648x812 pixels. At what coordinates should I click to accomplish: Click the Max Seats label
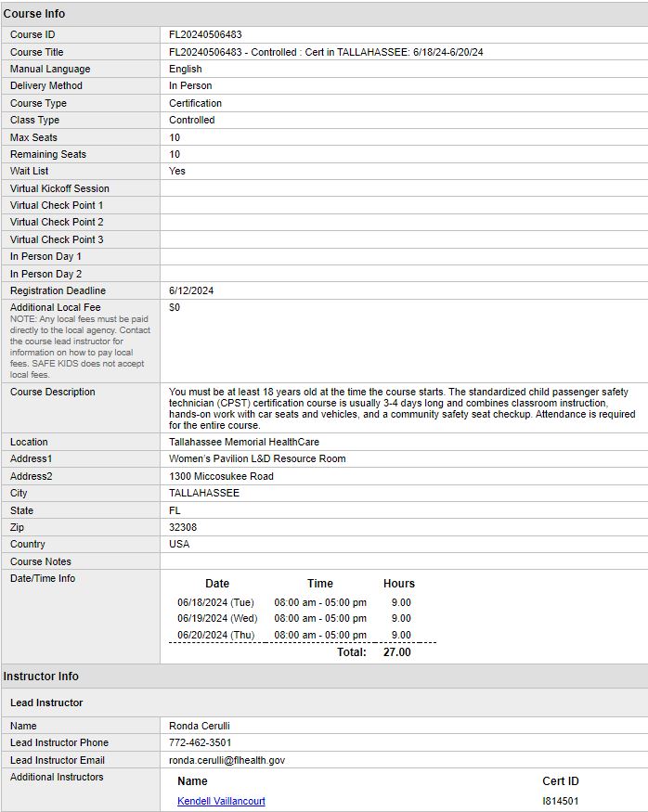[33, 137]
